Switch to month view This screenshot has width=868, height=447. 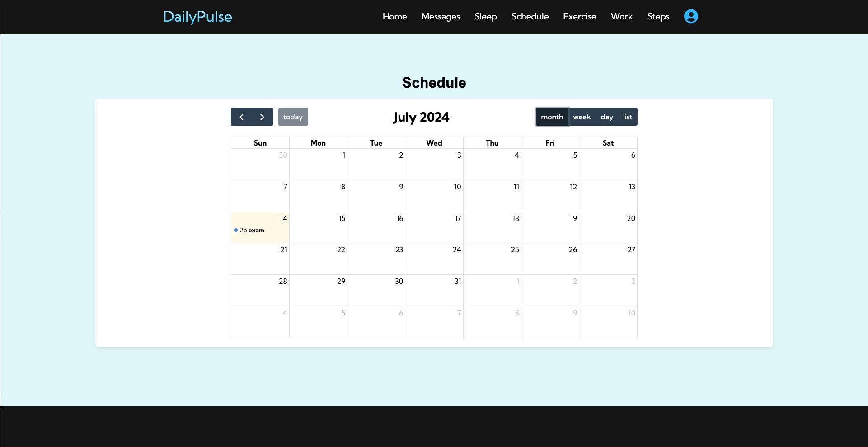click(x=552, y=117)
